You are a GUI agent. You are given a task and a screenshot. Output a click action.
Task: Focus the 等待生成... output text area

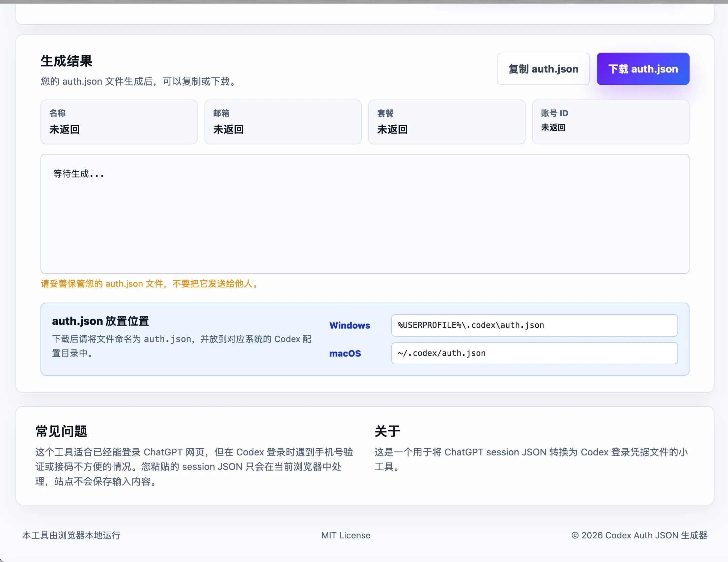tap(365, 214)
